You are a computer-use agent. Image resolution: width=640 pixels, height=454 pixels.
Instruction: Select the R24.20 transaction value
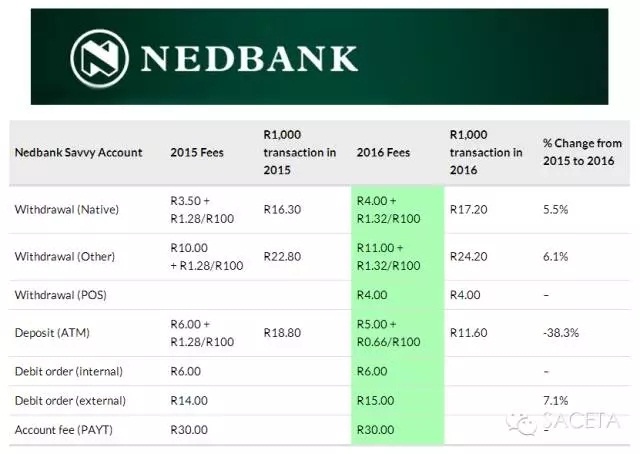(468, 256)
